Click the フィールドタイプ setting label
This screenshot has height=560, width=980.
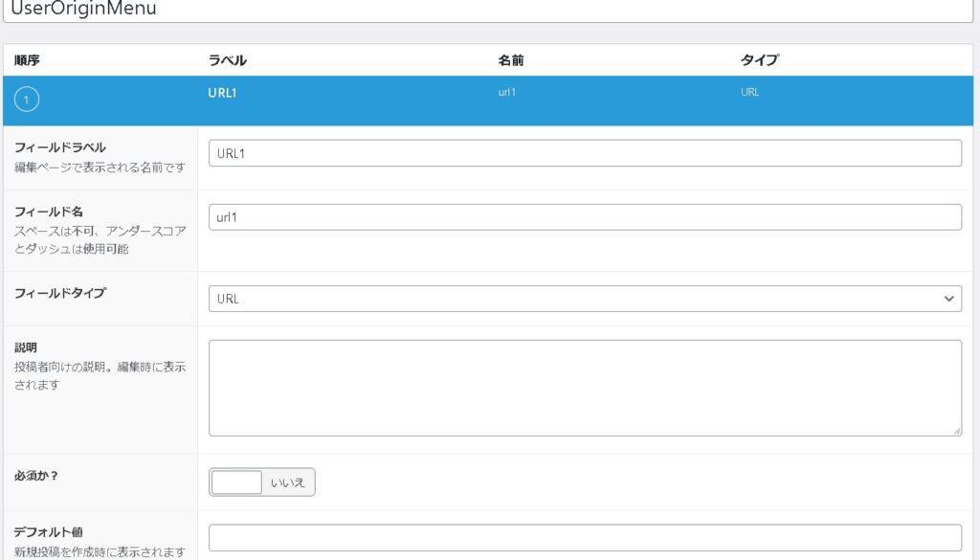(x=59, y=293)
